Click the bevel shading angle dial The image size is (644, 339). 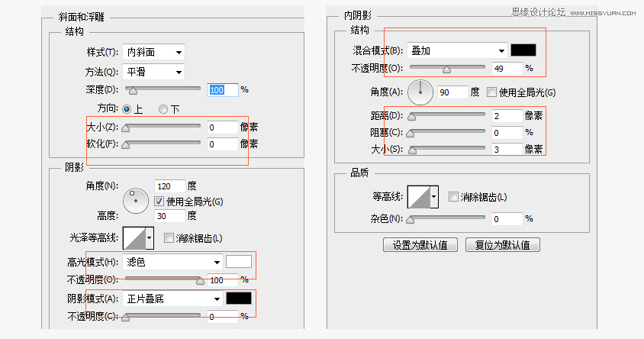click(136, 201)
